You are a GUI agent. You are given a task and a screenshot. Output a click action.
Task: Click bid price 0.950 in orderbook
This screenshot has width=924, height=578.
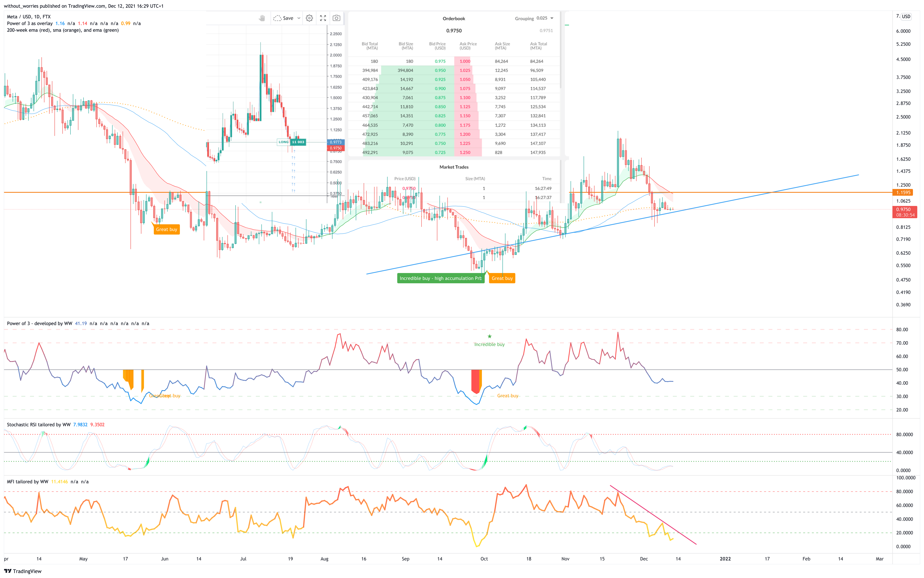tap(440, 70)
